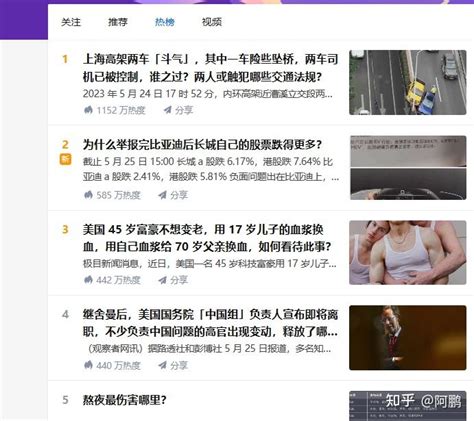
Task: Open the 熬夜 question thumbnail
Action: (x=408, y=406)
